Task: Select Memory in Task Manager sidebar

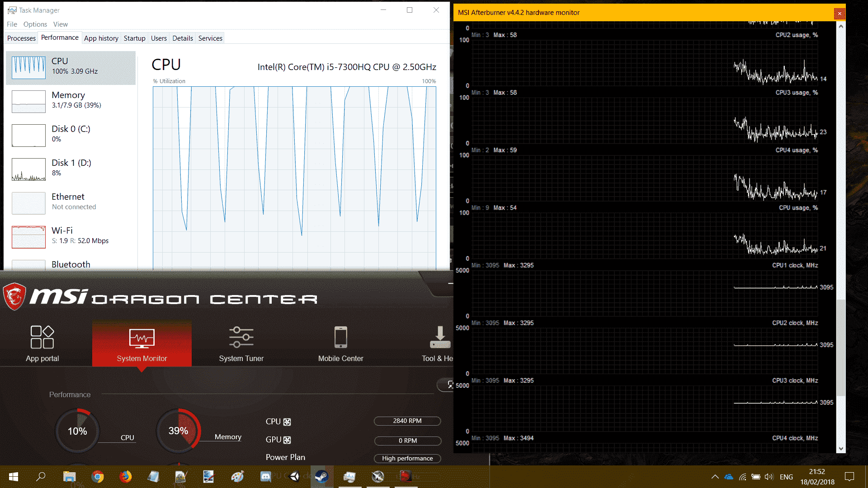Action: point(71,102)
